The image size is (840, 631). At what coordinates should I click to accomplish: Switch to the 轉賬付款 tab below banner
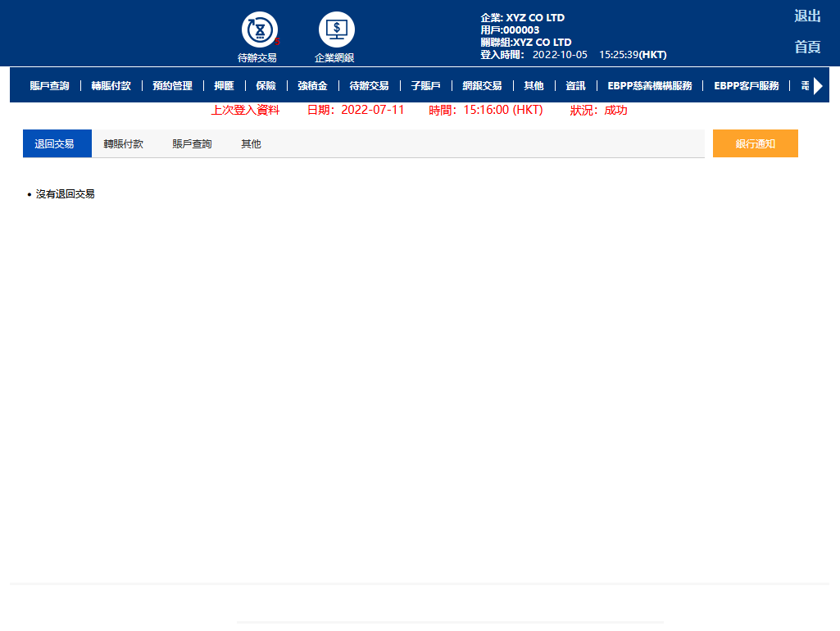tap(123, 144)
